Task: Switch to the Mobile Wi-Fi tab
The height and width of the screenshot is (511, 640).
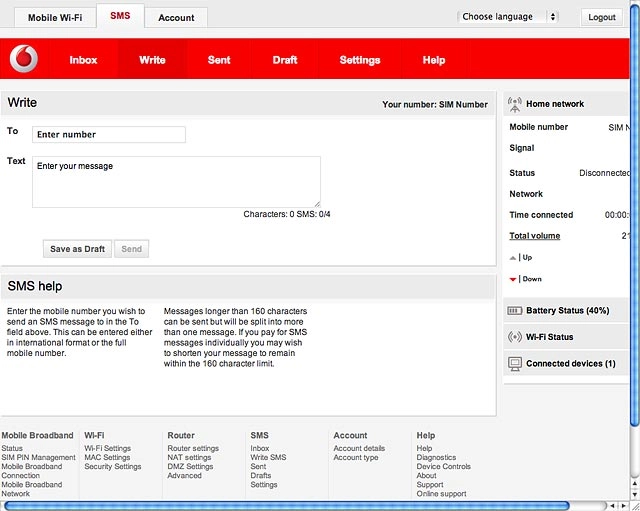Action: tap(55, 18)
